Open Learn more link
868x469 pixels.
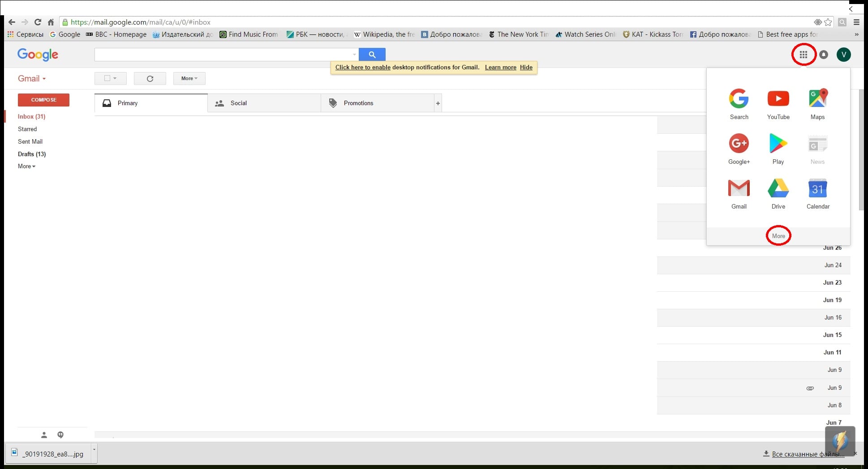tap(500, 67)
